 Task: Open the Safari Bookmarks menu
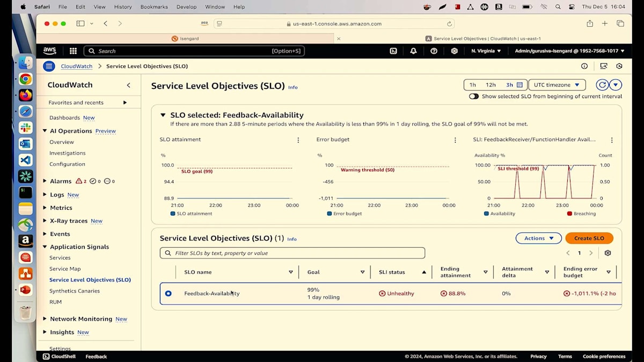tap(154, 7)
